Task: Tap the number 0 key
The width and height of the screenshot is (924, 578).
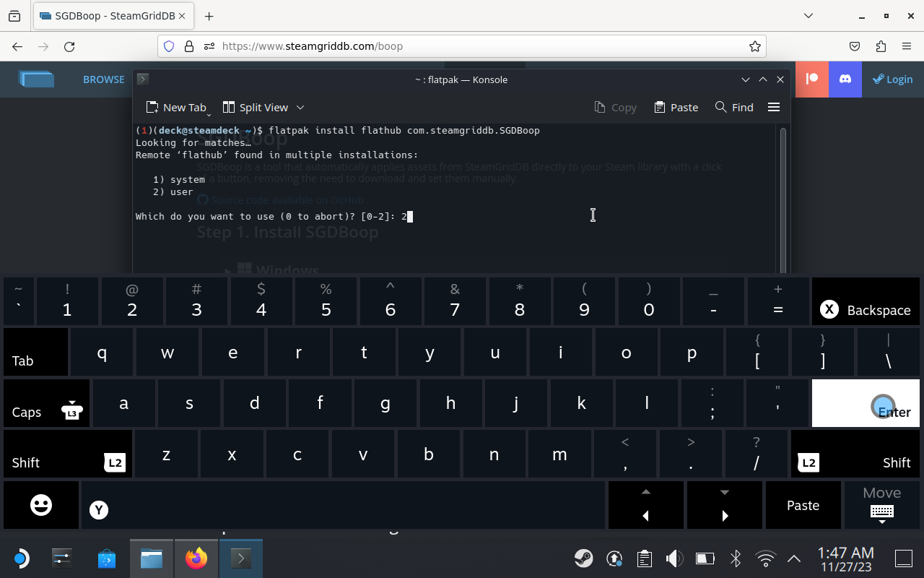Action: pos(649,302)
